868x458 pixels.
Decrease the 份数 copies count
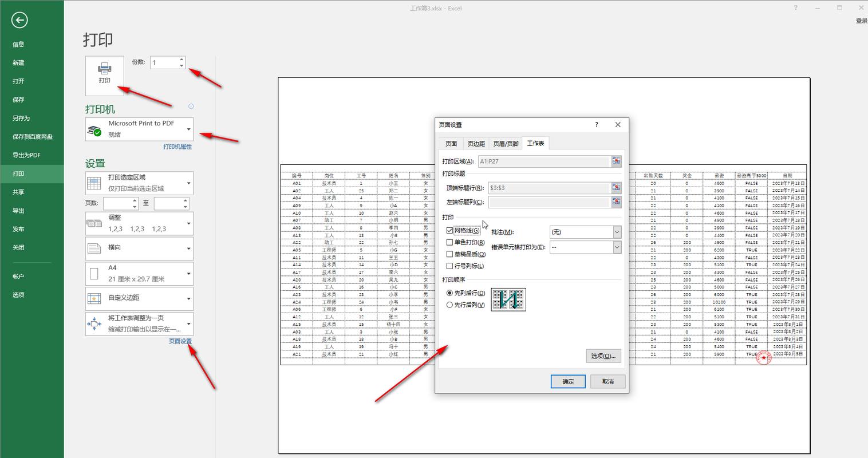point(182,65)
